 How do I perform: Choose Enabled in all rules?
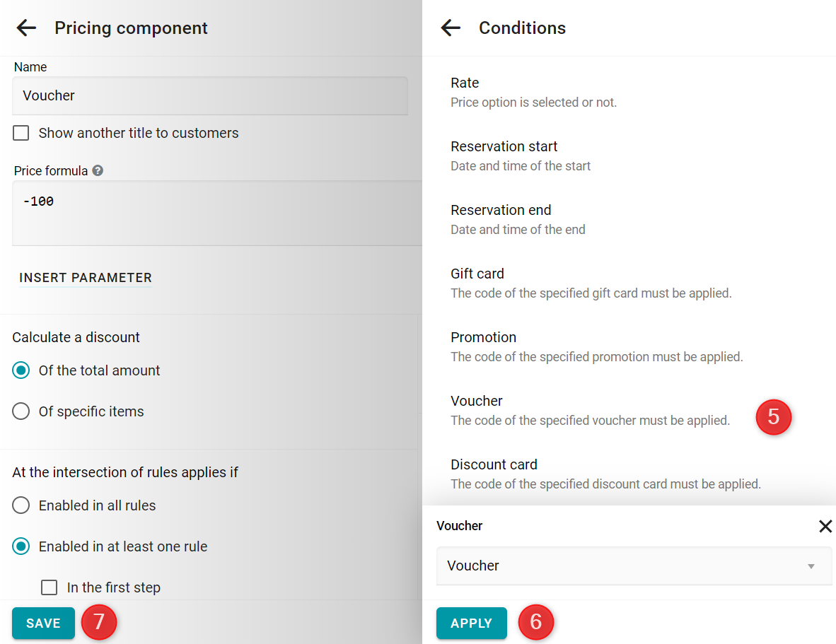point(21,505)
